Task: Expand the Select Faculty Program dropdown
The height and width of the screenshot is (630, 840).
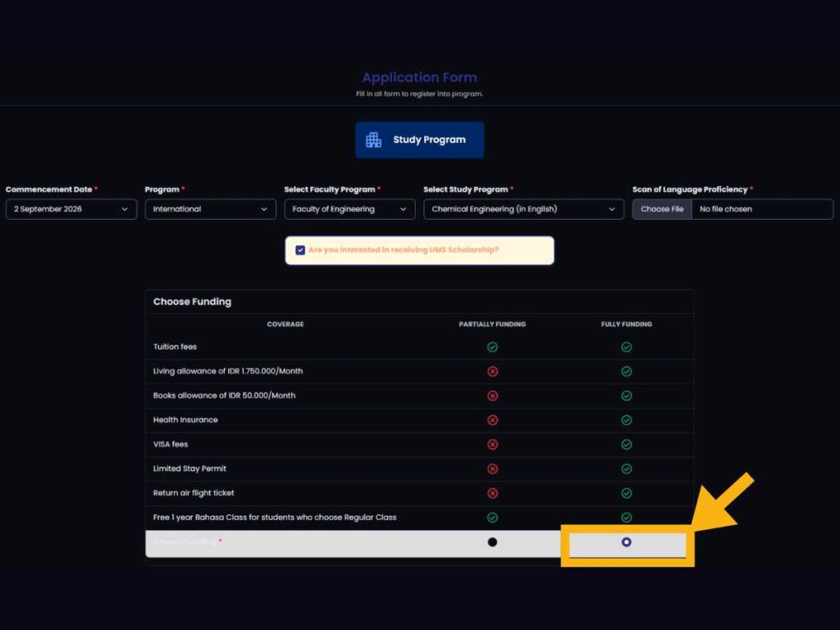Action: coord(349,209)
